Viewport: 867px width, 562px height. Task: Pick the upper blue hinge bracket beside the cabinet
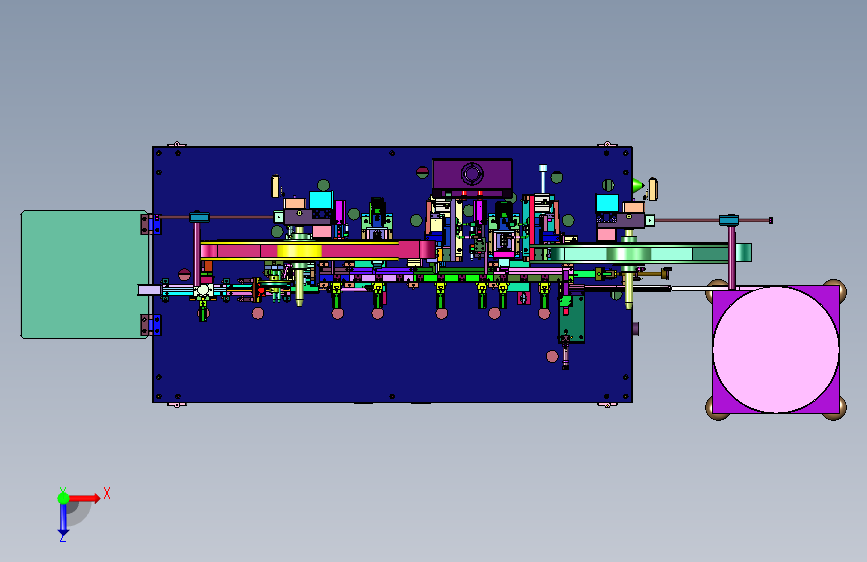(x=153, y=225)
